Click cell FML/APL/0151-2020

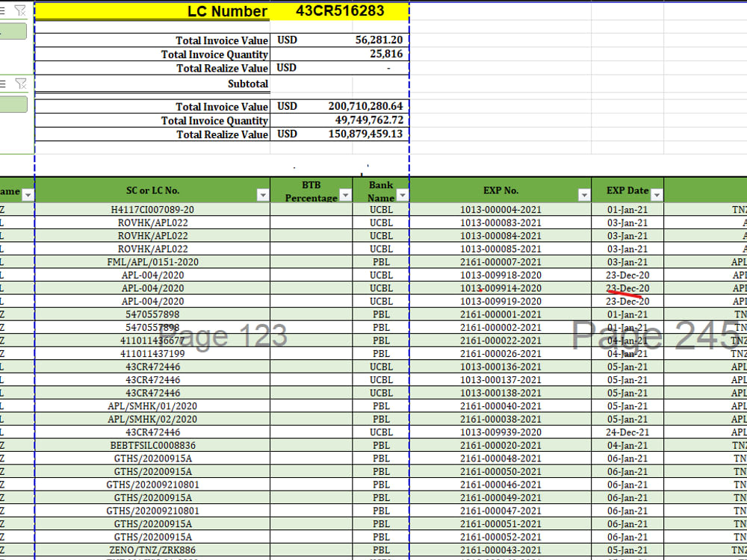click(x=152, y=262)
